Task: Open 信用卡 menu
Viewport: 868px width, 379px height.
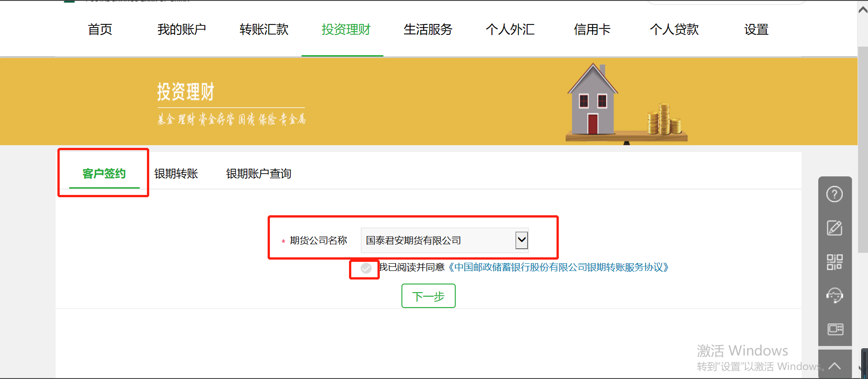Action: (592, 29)
